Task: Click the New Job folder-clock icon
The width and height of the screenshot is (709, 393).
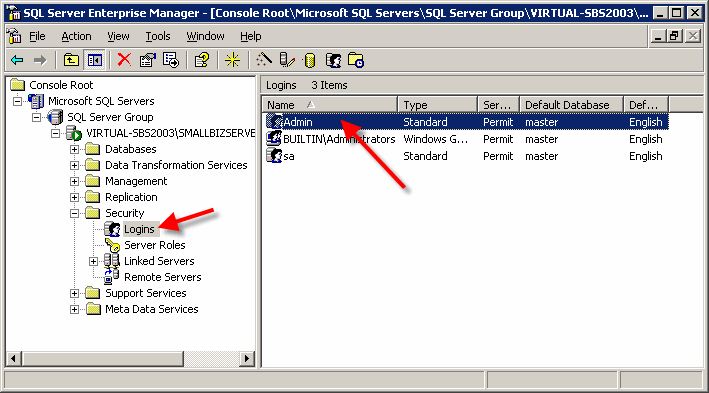Action: coord(356,60)
